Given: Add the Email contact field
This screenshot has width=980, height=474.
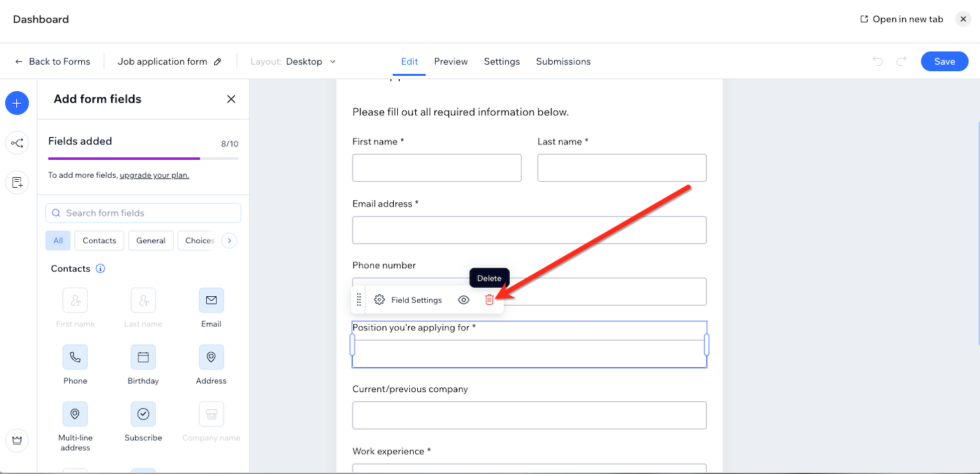Looking at the screenshot, I should 211,301.
